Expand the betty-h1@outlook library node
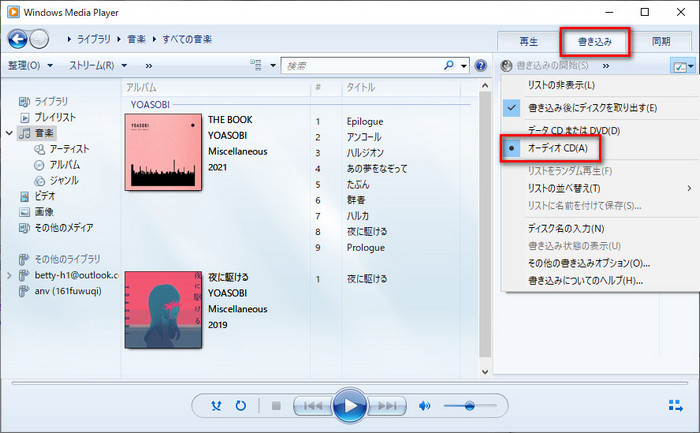The image size is (700, 433). (9, 275)
